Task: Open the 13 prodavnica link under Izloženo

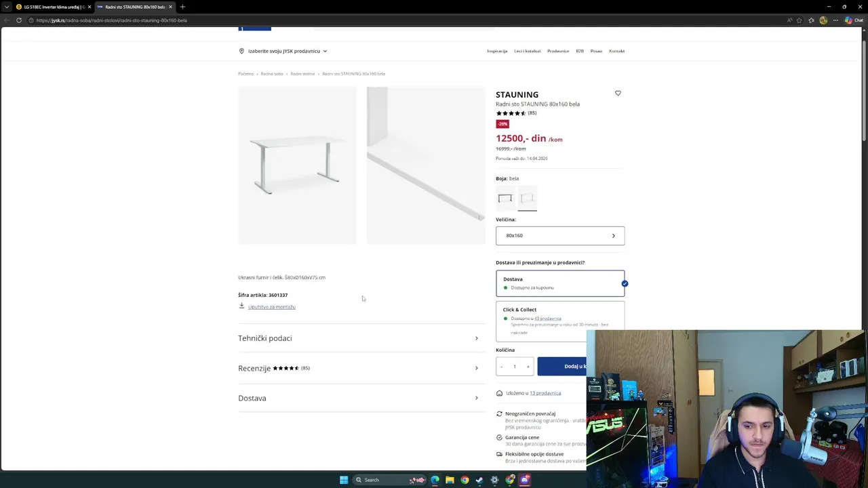Action: (545, 393)
